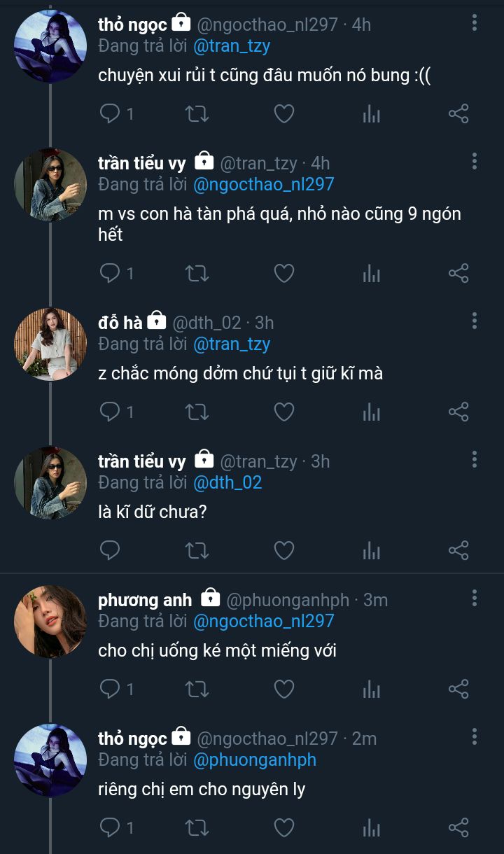Viewport: 504px width, 854px height.
Task: Share trần tiểu vy's 'là kĩ dữ chưa?' tweet
Action: point(458,550)
